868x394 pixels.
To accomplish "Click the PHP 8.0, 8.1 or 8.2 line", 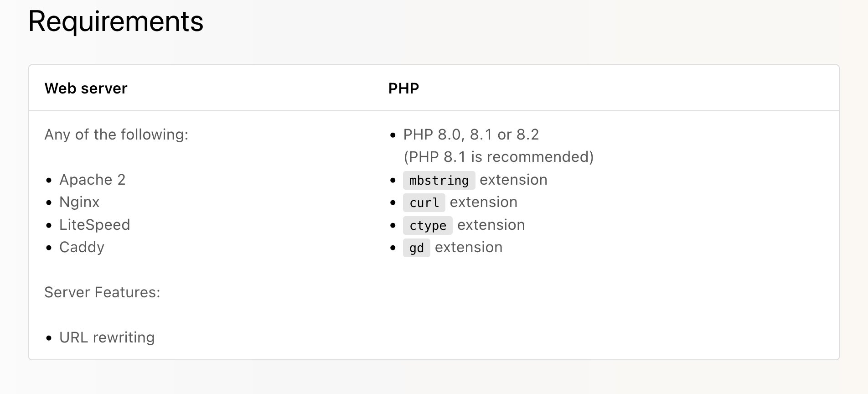I will 471,135.
